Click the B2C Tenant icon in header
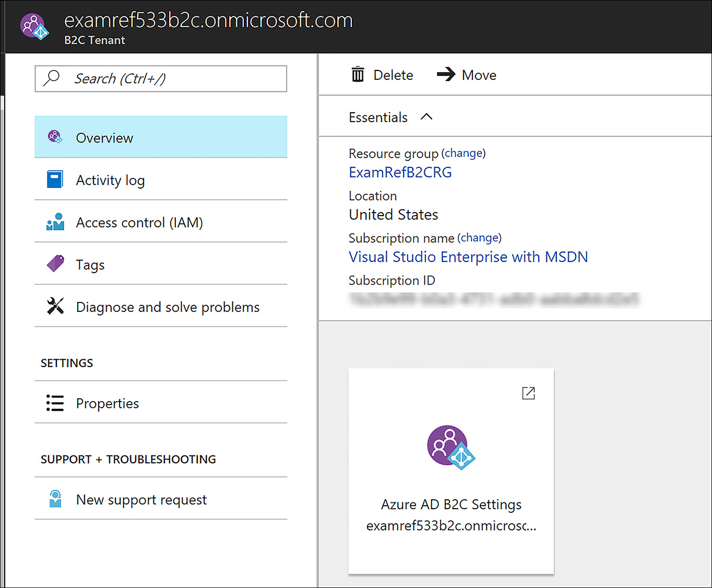Viewport: 712px width, 588px height. [34, 26]
